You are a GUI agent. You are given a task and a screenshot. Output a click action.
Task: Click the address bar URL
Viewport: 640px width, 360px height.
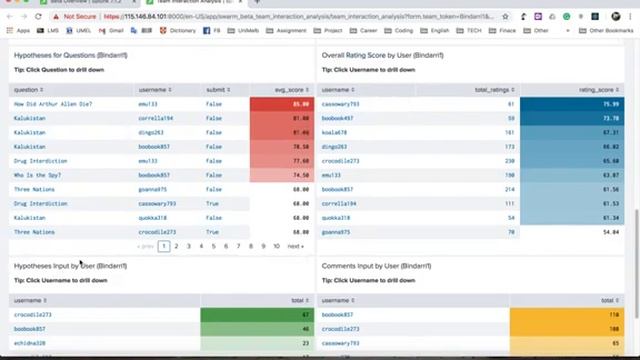(298, 17)
